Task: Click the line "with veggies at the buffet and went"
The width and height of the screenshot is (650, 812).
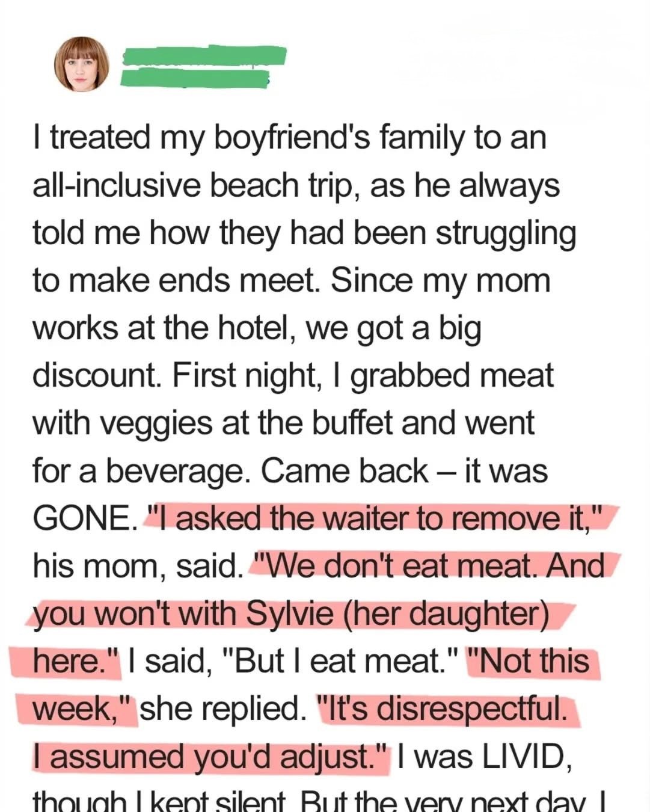Action: pyautogui.click(x=283, y=423)
